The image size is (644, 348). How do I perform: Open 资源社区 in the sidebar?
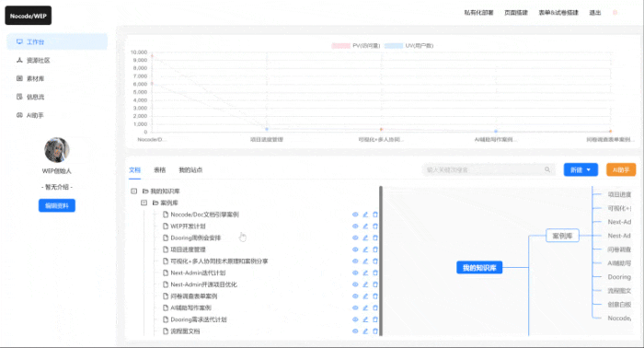(57, 61)
